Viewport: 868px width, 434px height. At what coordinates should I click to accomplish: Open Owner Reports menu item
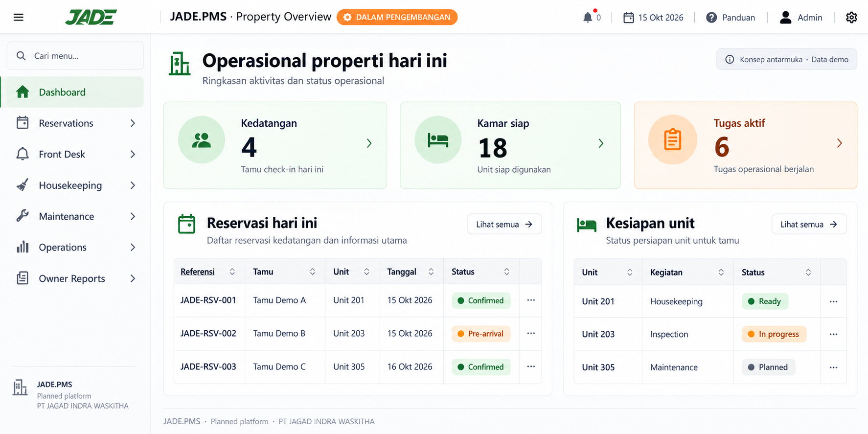[75, 278]
